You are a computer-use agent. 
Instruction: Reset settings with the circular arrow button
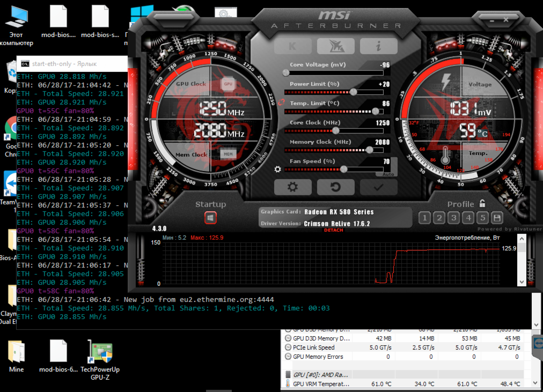coord(336,187)
